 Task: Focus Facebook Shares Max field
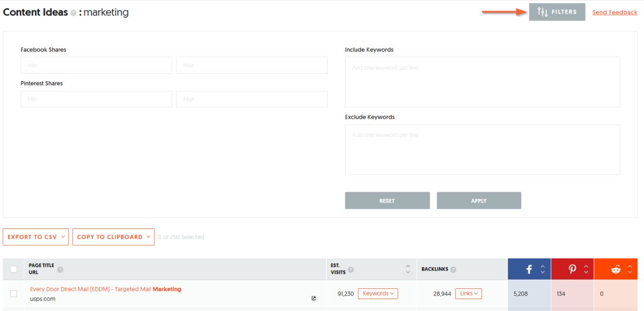click(252, 66)
